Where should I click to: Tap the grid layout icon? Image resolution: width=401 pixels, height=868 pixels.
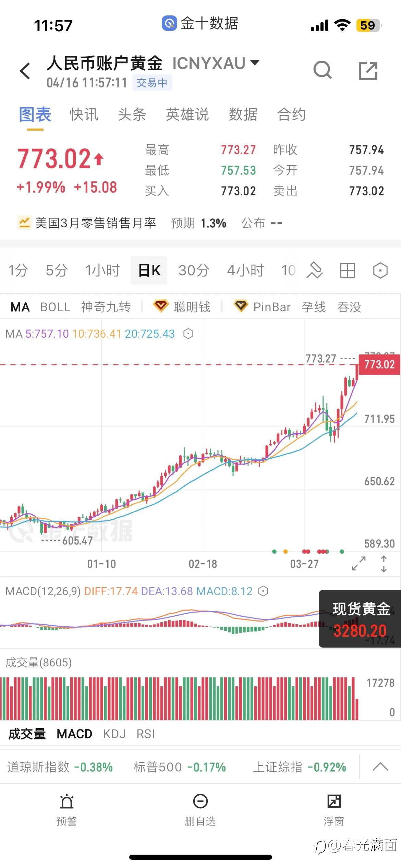(x=347, y=270)
